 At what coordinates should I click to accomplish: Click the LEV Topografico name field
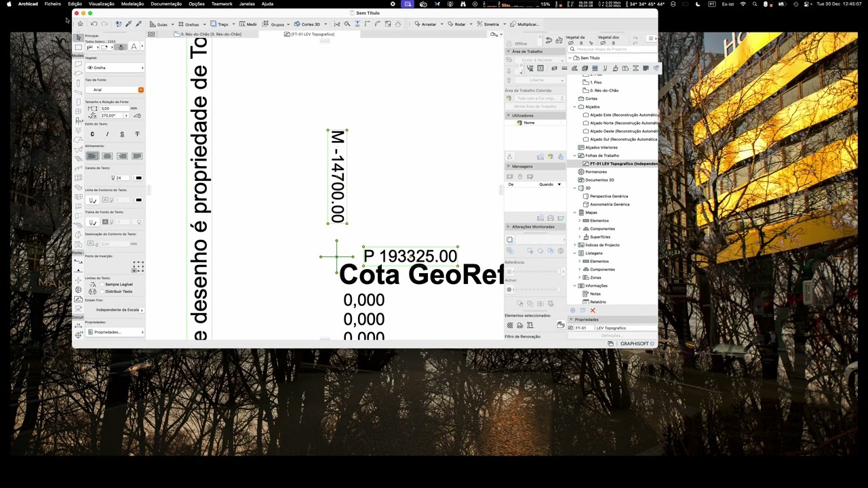626,328
